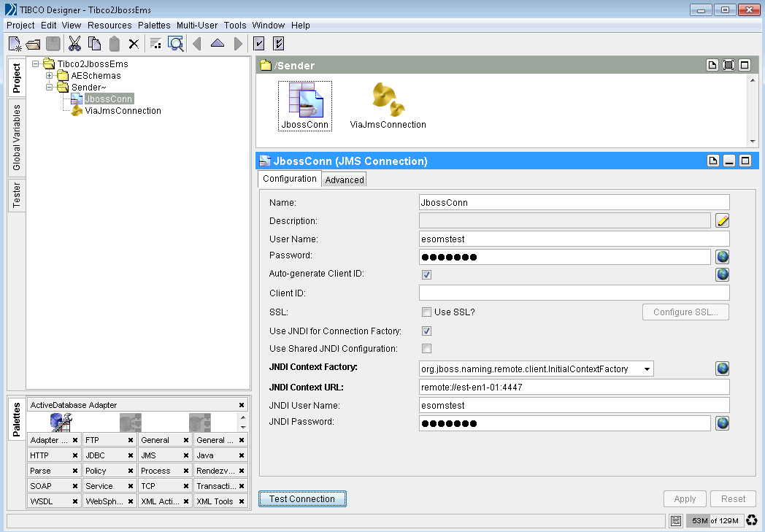
Task: Click the Paste toolbar icon
Action: 114,44
